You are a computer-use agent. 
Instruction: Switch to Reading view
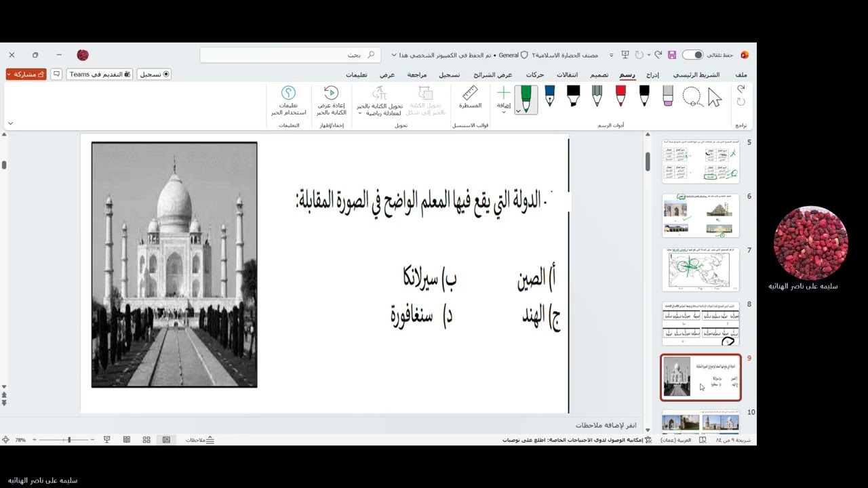point(127,440)
